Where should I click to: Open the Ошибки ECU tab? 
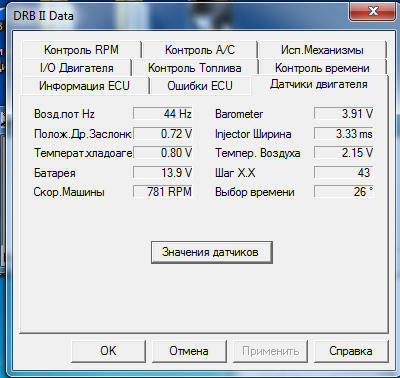click(x=200, y=86)
